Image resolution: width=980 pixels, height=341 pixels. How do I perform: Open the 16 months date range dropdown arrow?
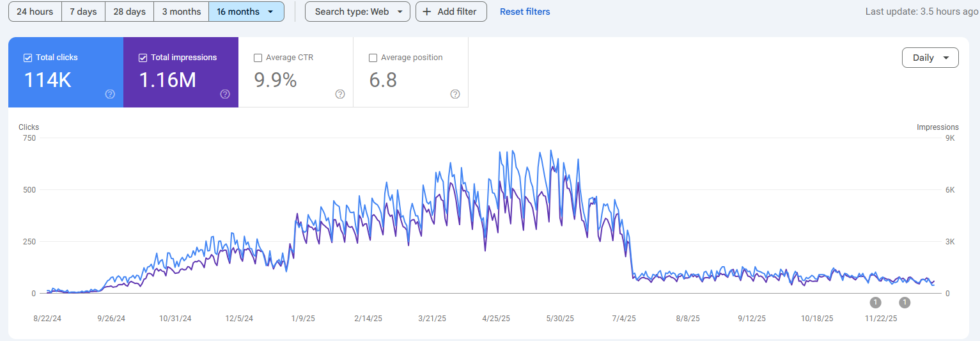[x=271, y=12]
